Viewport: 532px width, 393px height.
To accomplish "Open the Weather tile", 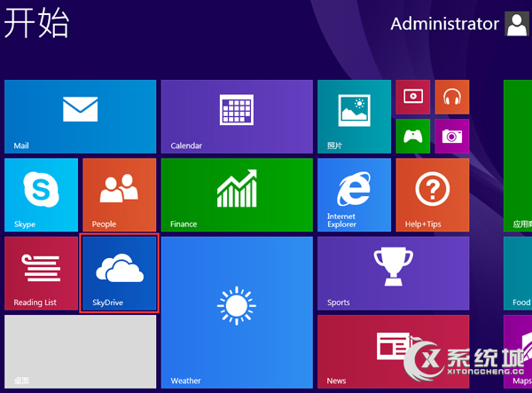I will click(x=237, y=312).
